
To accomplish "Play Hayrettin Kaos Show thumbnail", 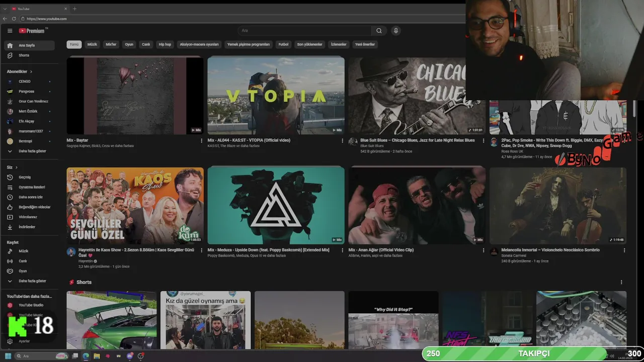I will click(x=135, y=206).
